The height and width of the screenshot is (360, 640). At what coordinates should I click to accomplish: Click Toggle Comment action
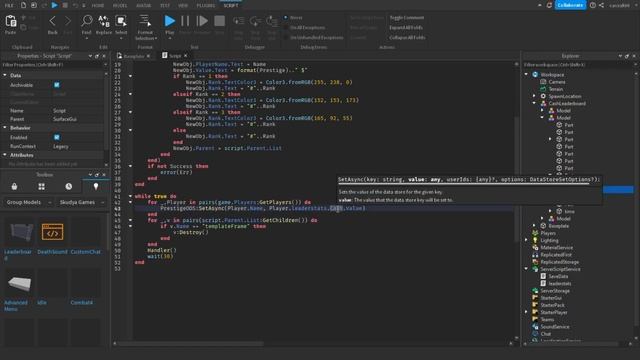point(407,18)
